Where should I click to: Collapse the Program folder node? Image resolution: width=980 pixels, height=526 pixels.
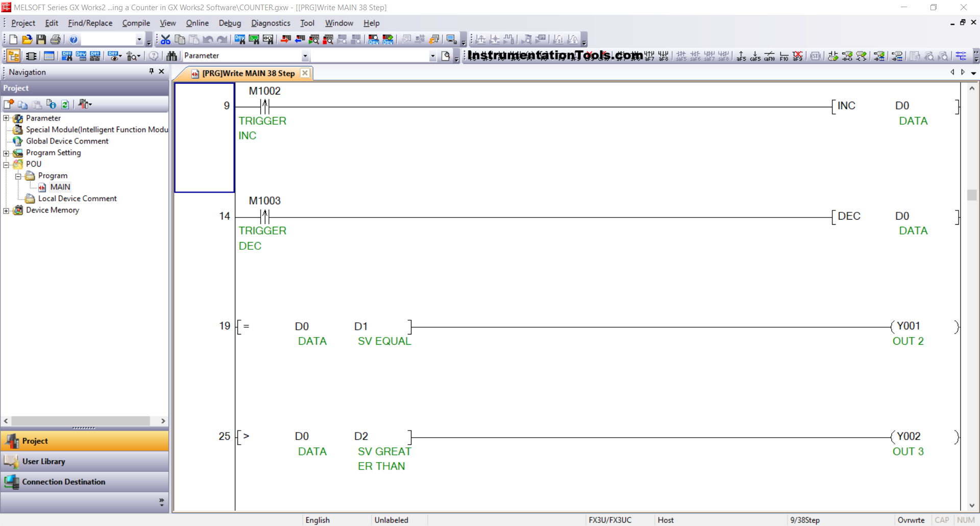pos(18,176)
